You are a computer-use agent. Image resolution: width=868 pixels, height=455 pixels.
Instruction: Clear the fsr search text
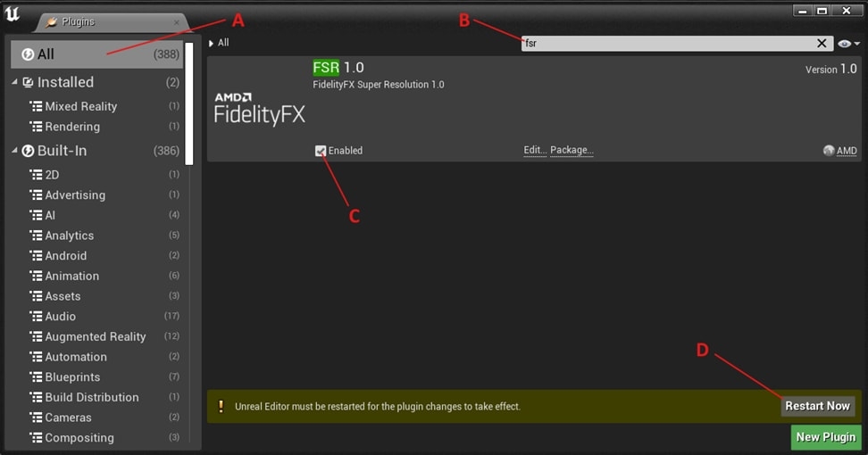tap(822, 43)
